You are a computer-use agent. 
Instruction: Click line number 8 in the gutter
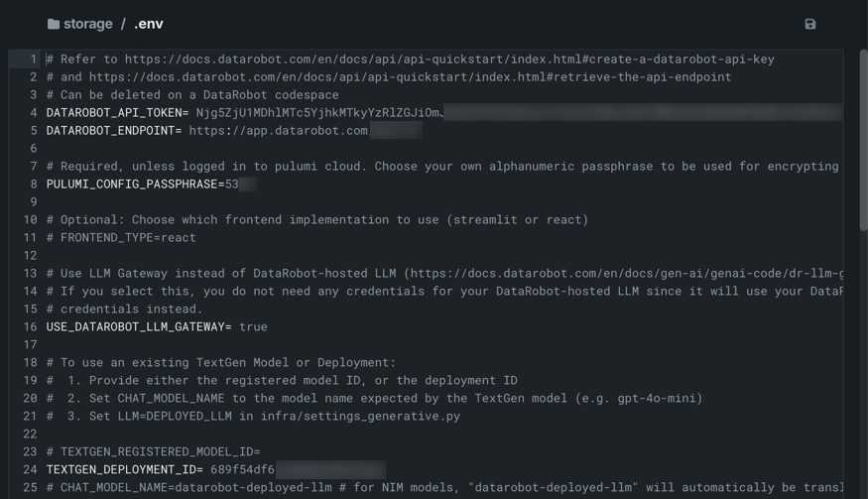(33, 185)
